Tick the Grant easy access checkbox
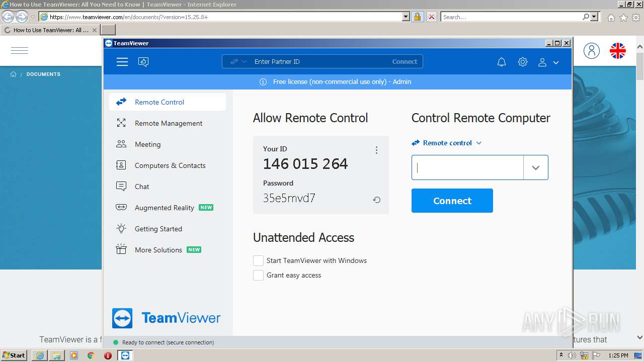The height and width of the screenshot is (362, 644). [258, 275]
